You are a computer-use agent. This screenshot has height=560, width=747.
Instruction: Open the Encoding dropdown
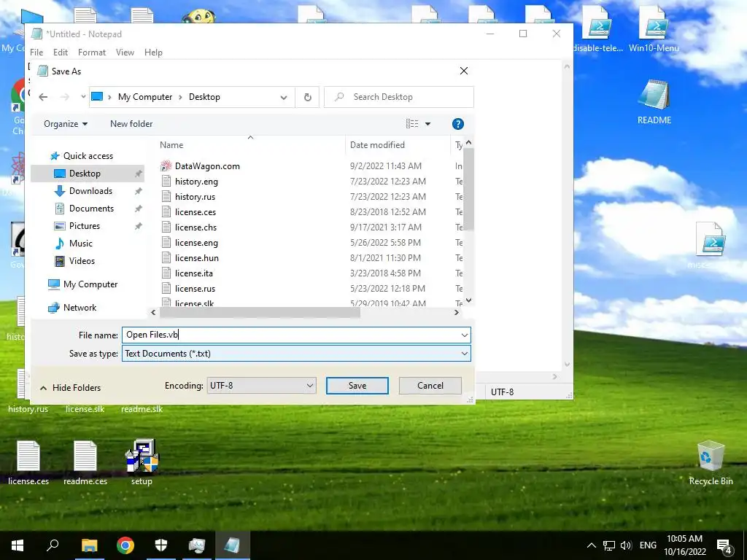coord(262,385)
